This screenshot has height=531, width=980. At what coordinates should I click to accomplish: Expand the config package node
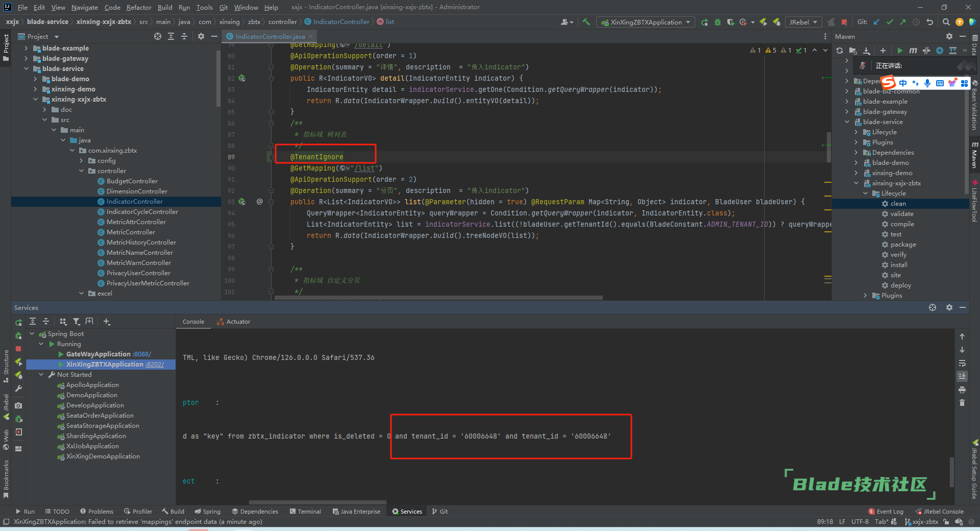[81, 161]
